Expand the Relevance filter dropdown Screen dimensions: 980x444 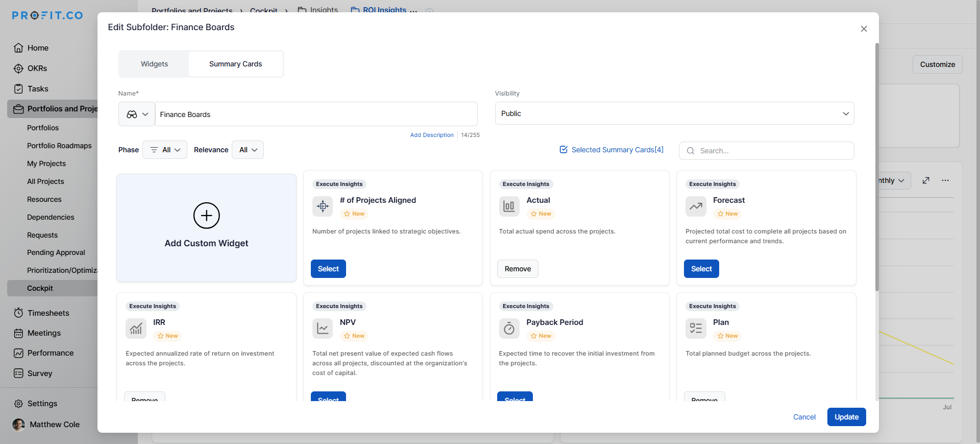pos(248,150)
